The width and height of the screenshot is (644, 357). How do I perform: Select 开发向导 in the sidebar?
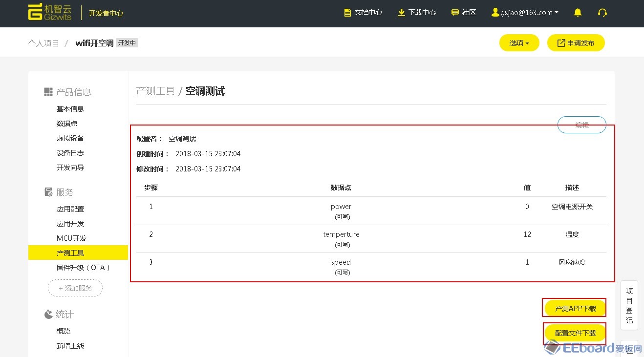tap(70, 168)
